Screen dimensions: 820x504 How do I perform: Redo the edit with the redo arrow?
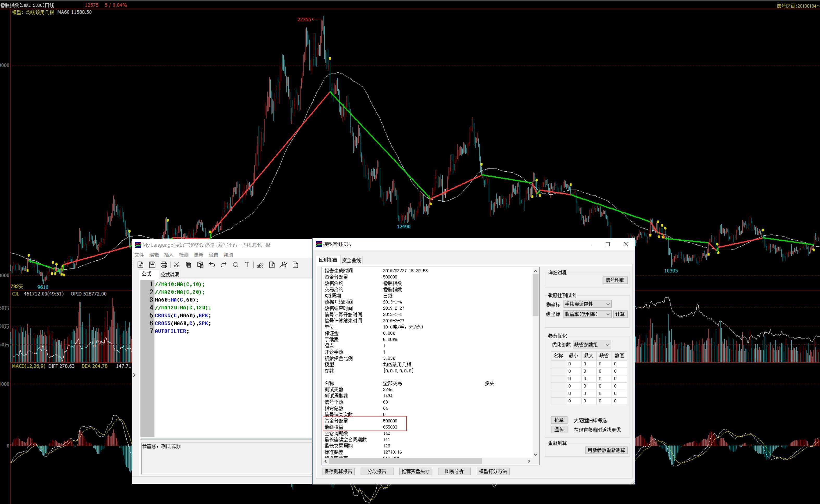click(x=224, y=265)
